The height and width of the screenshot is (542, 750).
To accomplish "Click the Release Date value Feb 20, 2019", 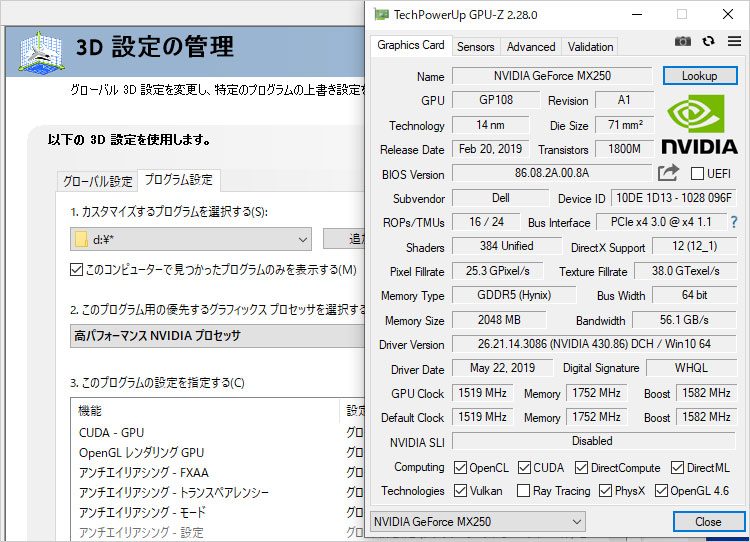I will pyautogui.click(x=490, y=149).
